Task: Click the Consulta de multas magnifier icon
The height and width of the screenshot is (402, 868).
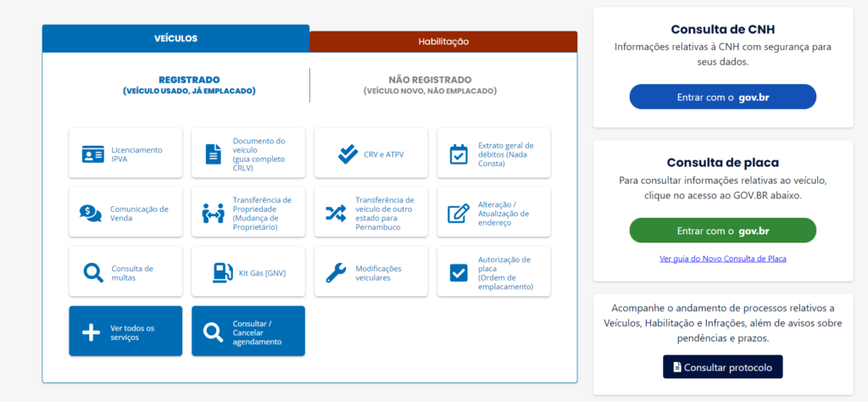Action: pos(92,272)
